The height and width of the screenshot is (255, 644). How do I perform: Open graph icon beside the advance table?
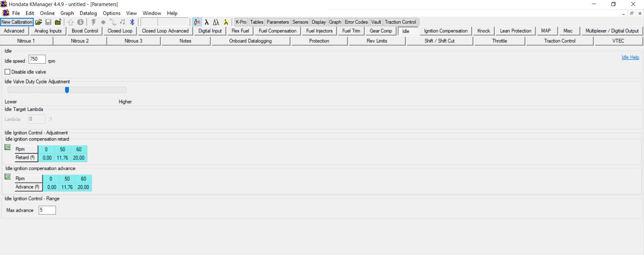coord(8,176)
